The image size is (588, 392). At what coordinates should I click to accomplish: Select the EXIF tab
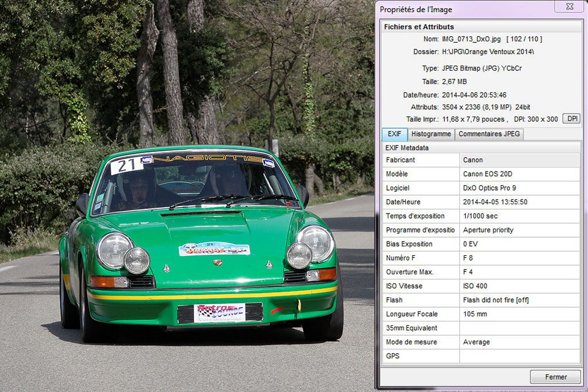point(394,134)
